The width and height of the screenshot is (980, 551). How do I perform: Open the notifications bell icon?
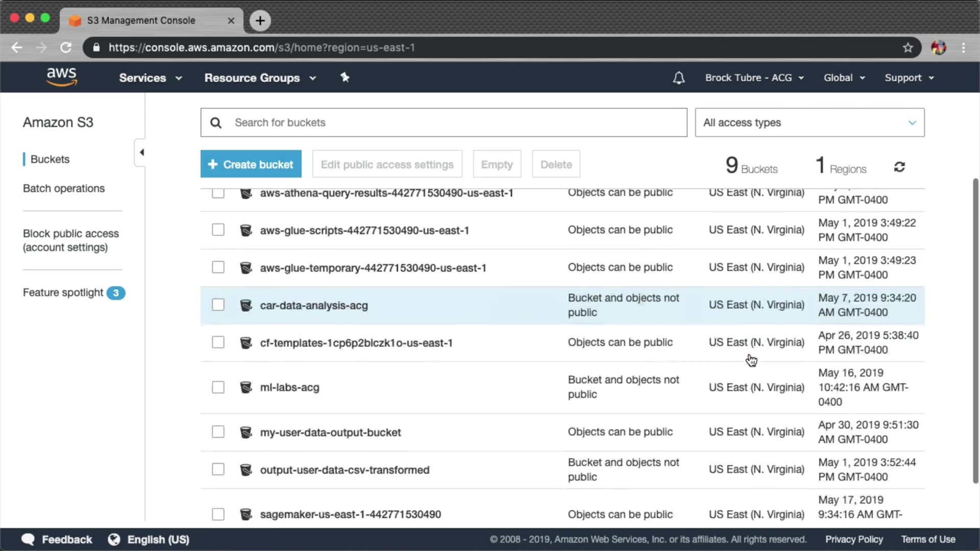pyautogui.click(x=678, y=78)
